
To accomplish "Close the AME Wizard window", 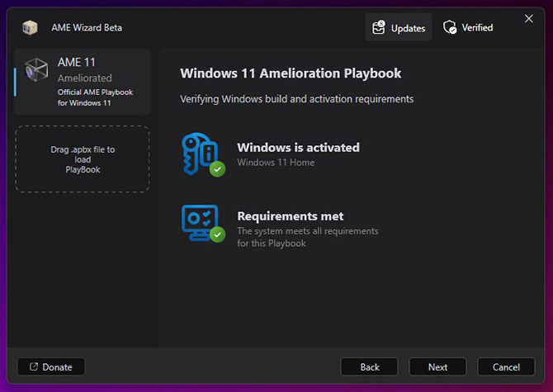I will click(529, 19).
